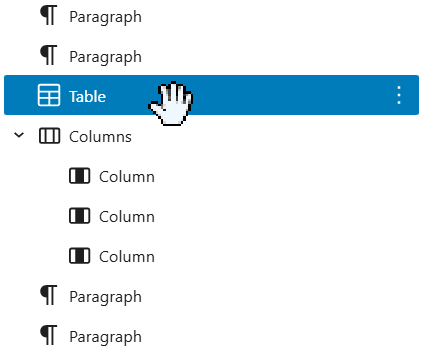The width and height of the screenshot is (423, 362).
Task: Click the Columns block icon
Action: [49, 136]
